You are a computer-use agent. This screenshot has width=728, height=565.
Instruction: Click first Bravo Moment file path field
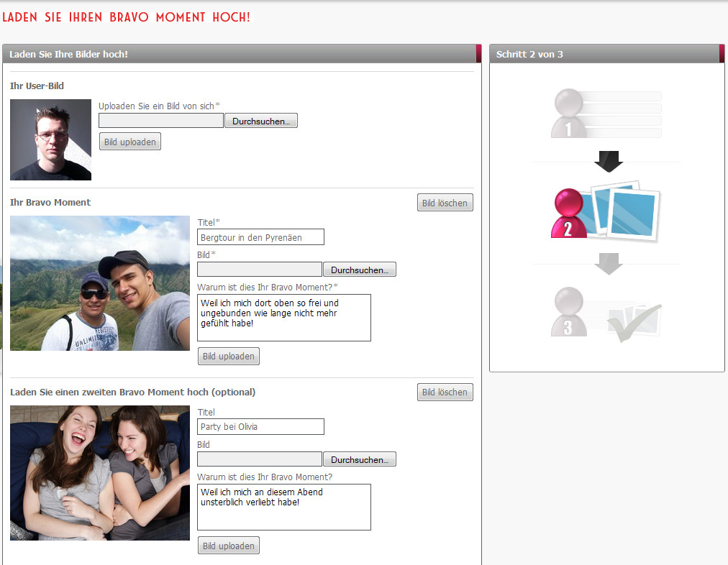tap(260, 270)
